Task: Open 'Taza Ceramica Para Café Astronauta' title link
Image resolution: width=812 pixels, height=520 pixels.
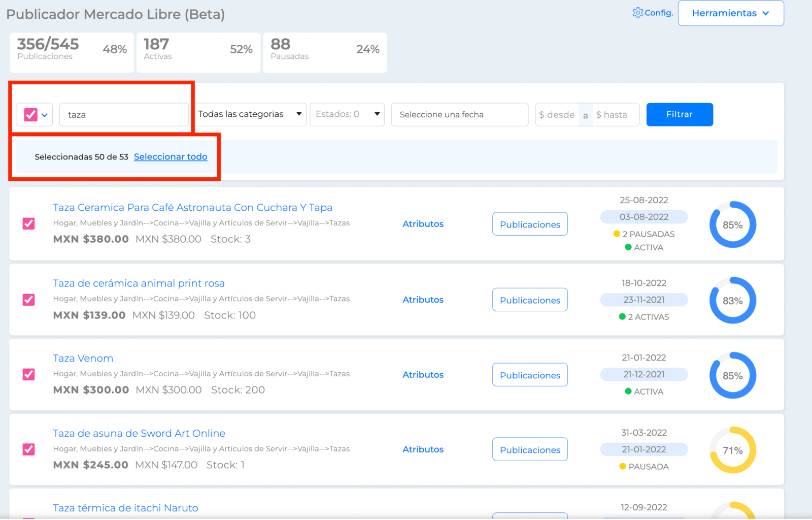Action: click(x=192, y=208)
